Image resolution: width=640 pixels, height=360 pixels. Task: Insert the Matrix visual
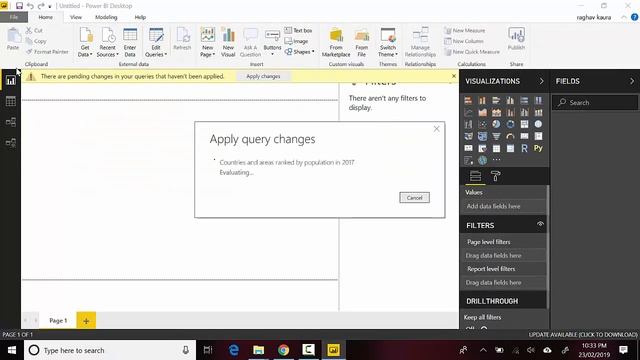(510, 149)
